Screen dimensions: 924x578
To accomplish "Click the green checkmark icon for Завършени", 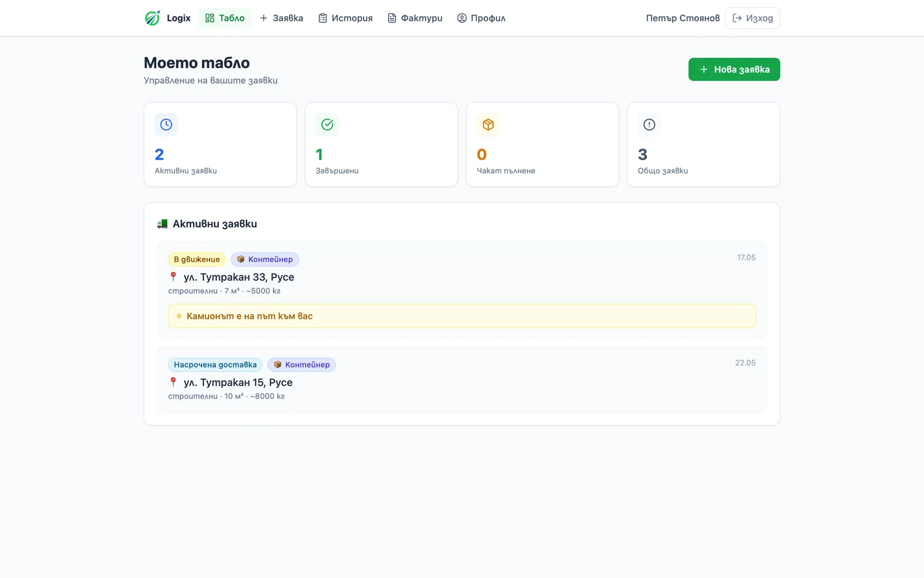I will pos(327,124).
